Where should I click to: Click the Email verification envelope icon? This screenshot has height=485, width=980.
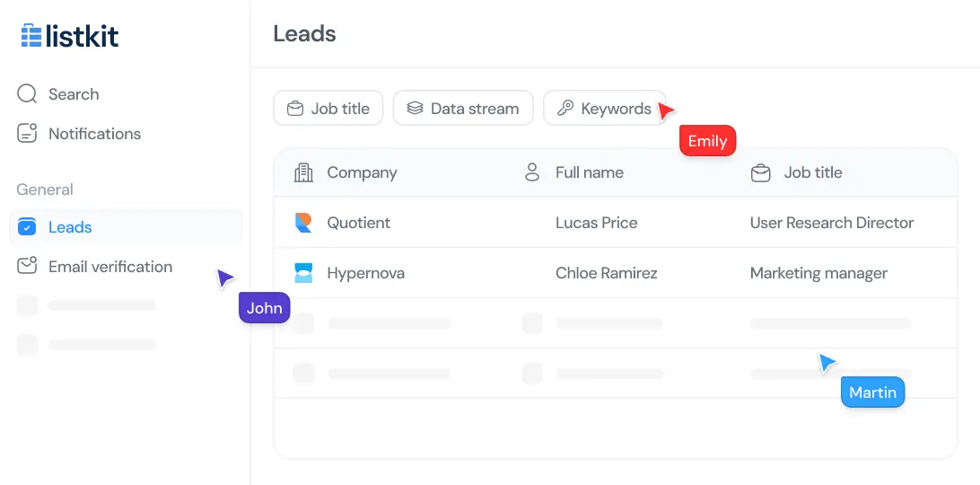(x=27, y=267)
